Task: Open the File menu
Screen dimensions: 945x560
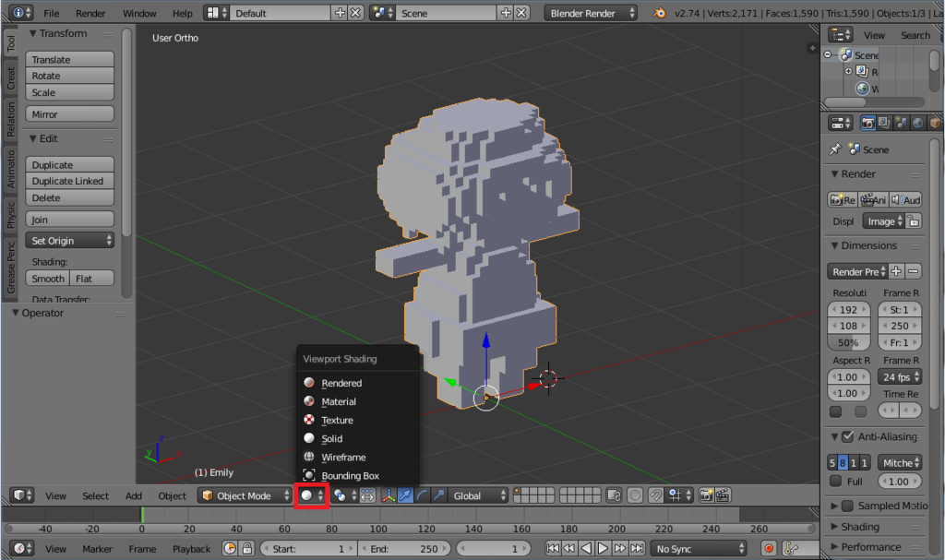Action: point(52,13)
